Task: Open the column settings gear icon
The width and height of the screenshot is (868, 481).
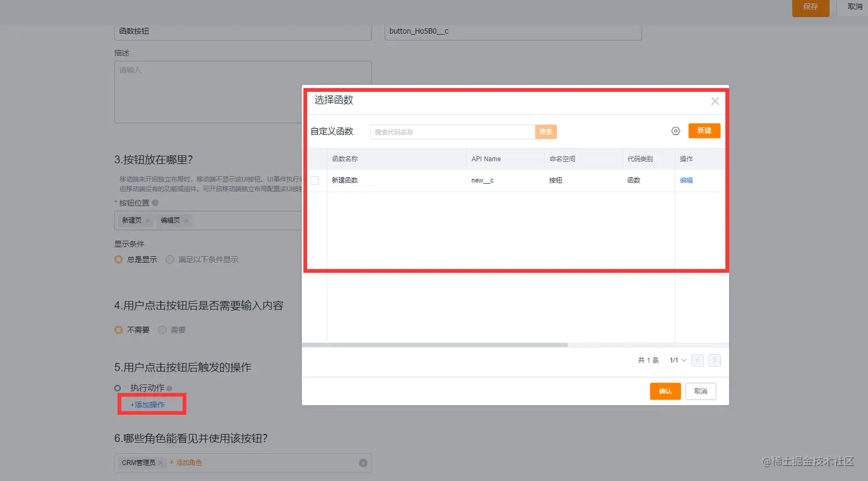Action: click(x=676, y=131)
